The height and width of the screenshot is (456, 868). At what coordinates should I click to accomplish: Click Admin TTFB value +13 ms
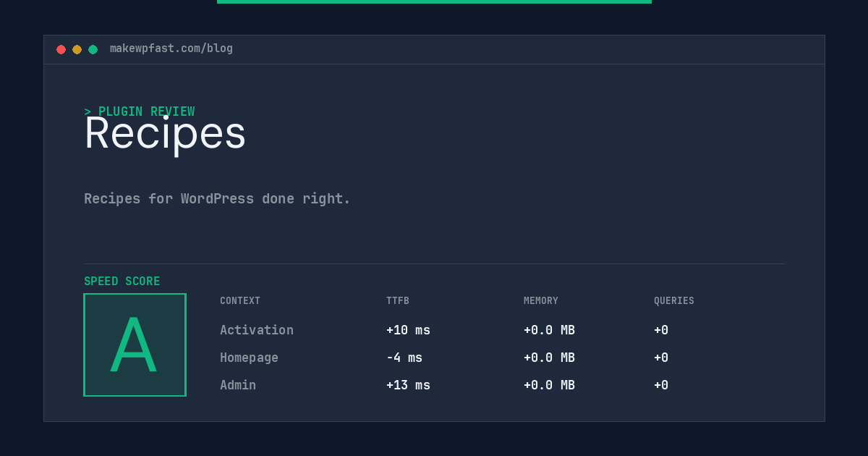(408, 385)
